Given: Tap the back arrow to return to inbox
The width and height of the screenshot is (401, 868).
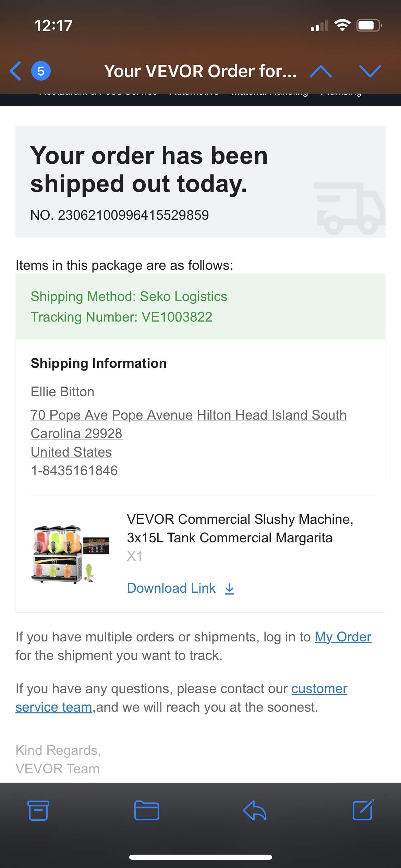Looking at the screenshot, I should point(15,71).
